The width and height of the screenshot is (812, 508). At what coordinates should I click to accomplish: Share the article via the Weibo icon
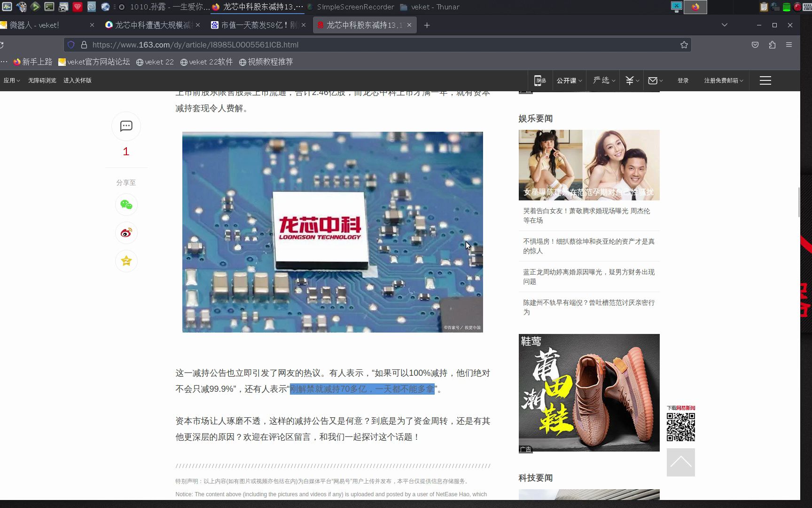[126, 233]
